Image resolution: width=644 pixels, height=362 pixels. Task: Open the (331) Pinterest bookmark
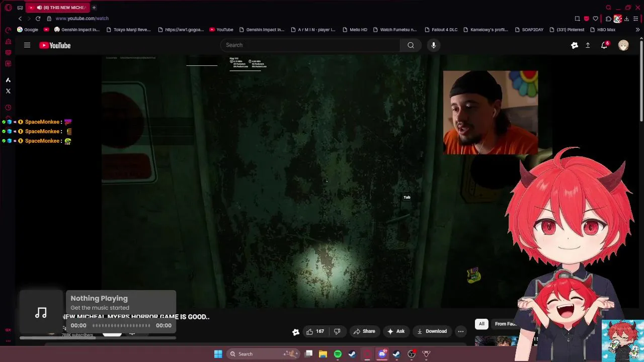tap(567, 30)
